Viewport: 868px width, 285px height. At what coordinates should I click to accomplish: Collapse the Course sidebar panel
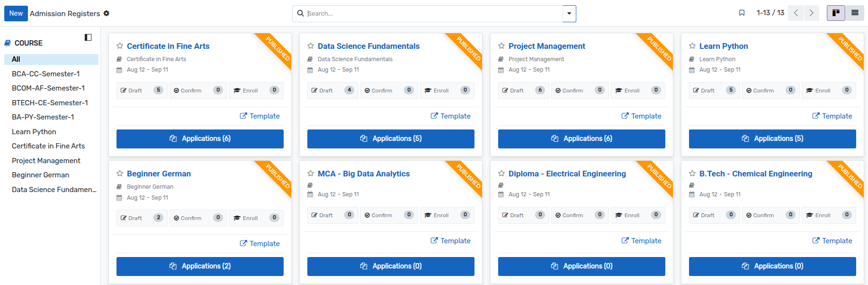pos(88,37)
